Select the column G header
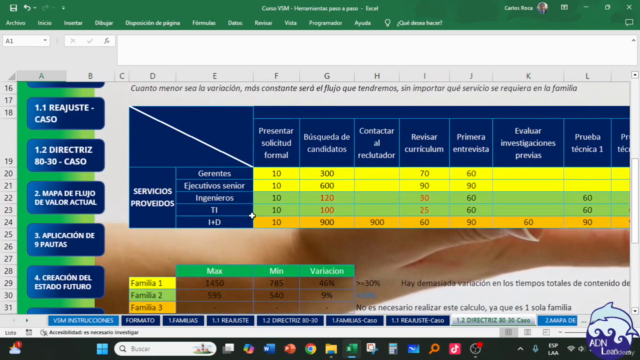Viewport: 640px width, 360px height. tap(327, 76)
